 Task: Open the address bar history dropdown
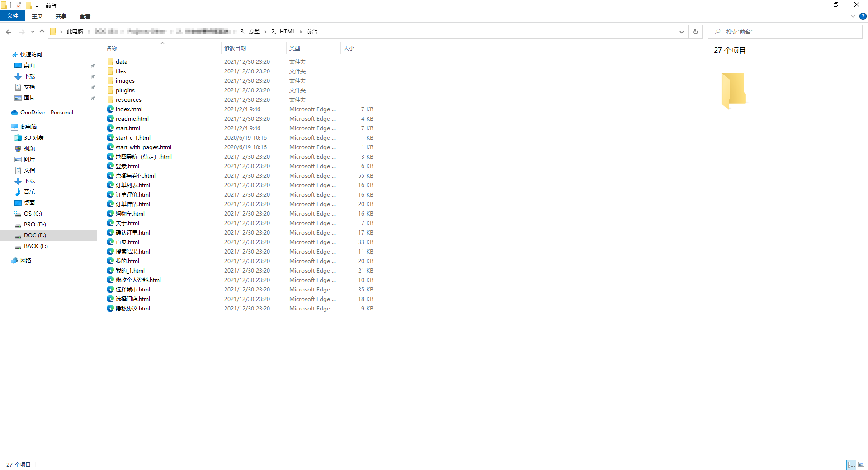(x=682, y=32)
